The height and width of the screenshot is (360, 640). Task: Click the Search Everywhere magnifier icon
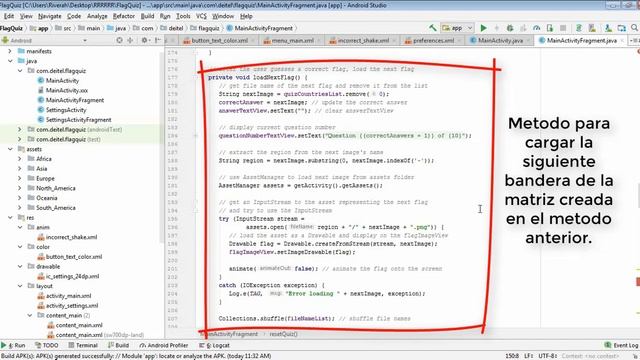click(x=635, y=28)
